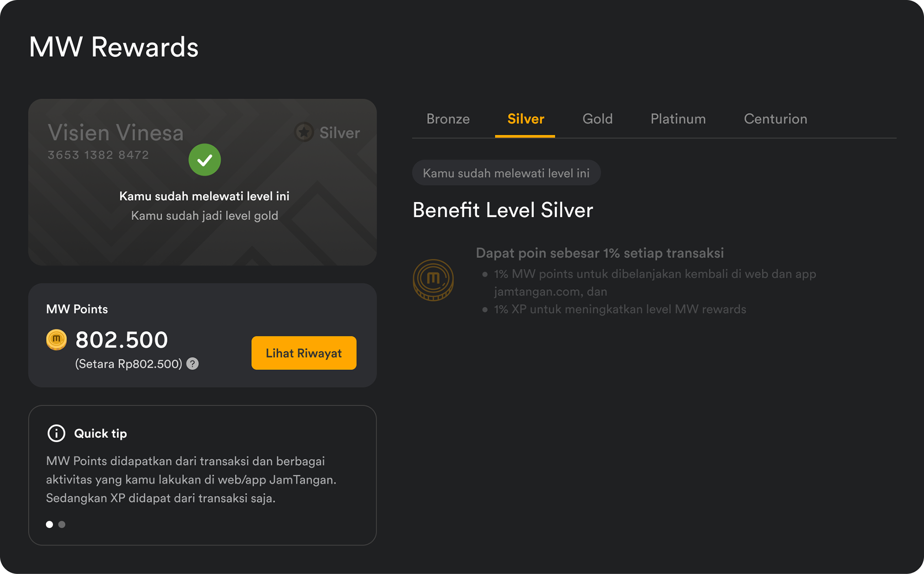Click the 802.500 points balance
Viewport: 924px width, 574px height.
122,340
